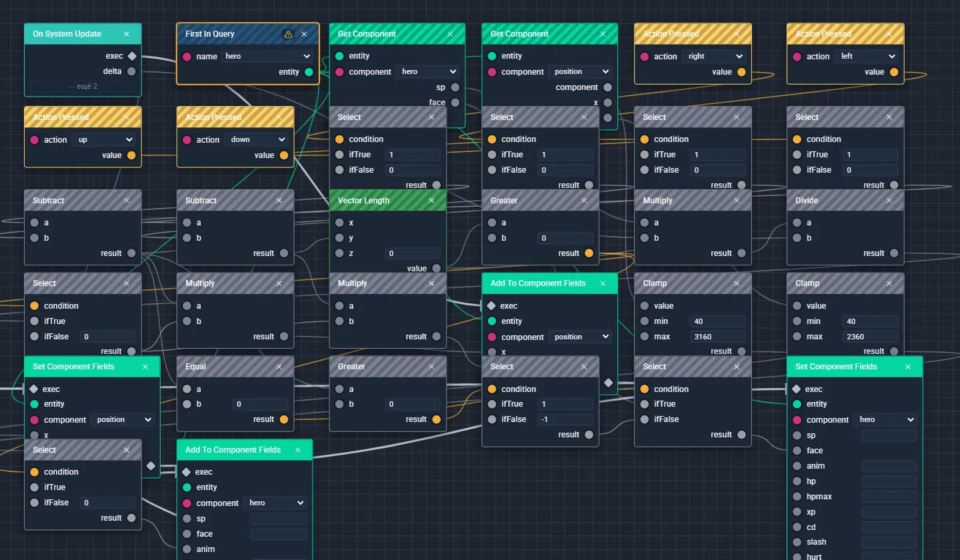Open the action dropdown showing right
Viewport: 960px width, 560px height.
(715, 57)
